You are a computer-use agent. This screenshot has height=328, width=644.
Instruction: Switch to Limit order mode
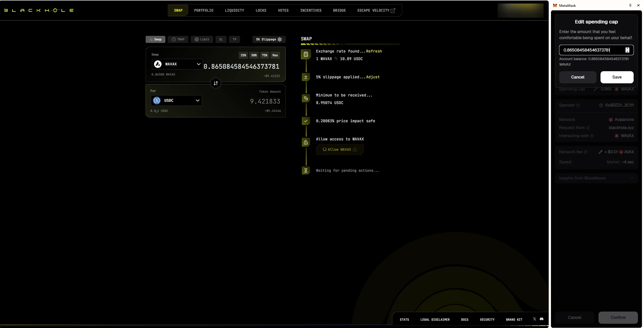[x=202, y=39]
